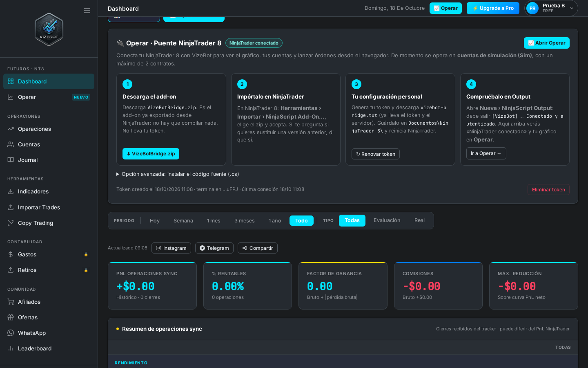Open Operaciones in the sidebar
This screenshot has height=368, width=588.
49,129
